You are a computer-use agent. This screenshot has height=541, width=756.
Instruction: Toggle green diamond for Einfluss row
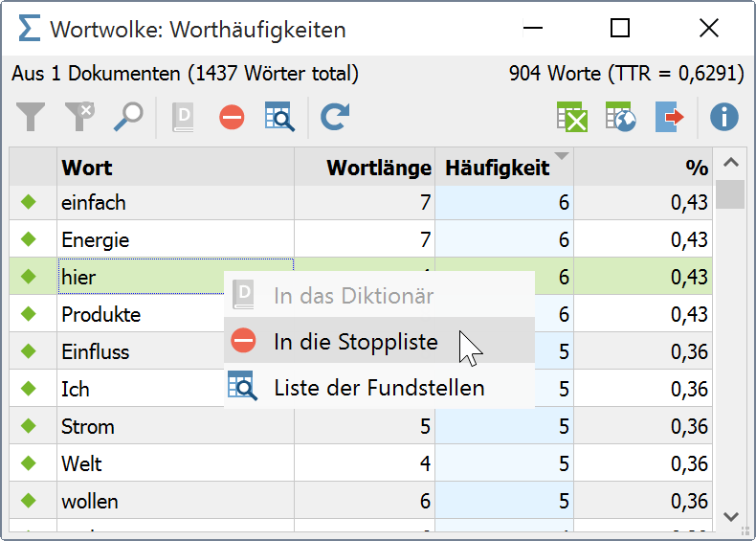[29, 350]
